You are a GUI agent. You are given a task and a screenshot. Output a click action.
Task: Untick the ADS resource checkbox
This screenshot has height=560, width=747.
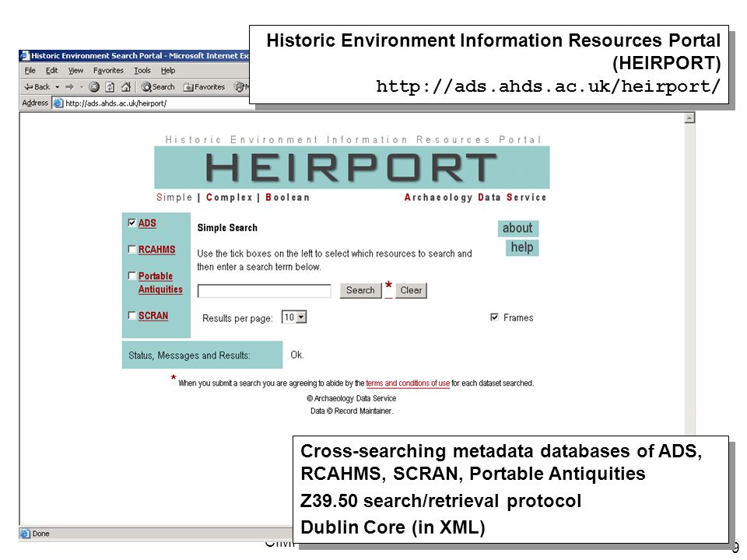tap(132, 222)
